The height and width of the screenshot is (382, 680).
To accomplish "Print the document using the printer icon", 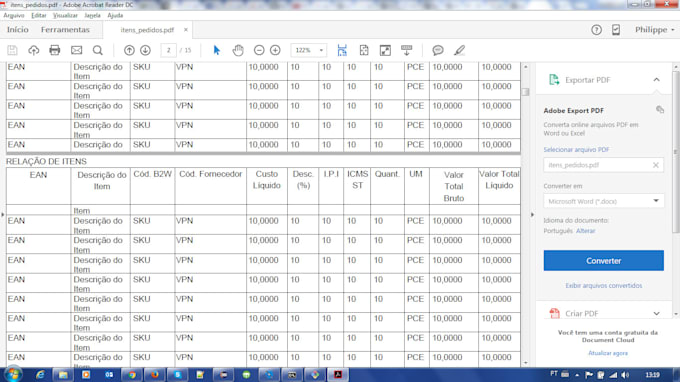I will (x=55, y=50).
